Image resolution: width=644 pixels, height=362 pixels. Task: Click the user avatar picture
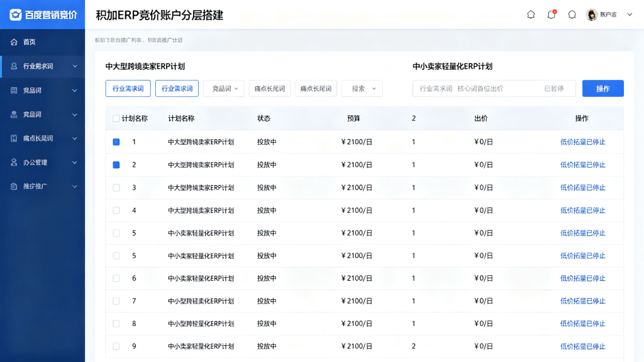[x=591, y=15]
